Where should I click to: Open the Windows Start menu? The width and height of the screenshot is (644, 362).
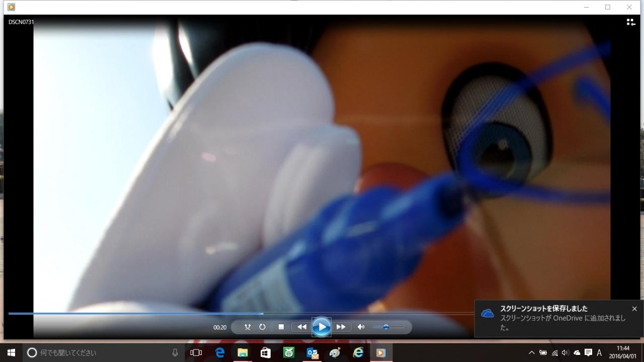coord(11,353)
